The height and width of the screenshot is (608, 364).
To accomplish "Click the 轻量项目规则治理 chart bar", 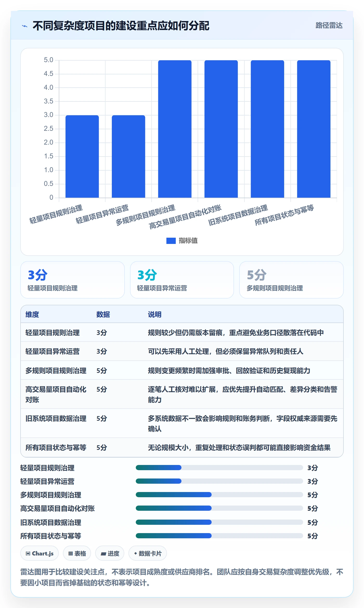I will point(82,156).
